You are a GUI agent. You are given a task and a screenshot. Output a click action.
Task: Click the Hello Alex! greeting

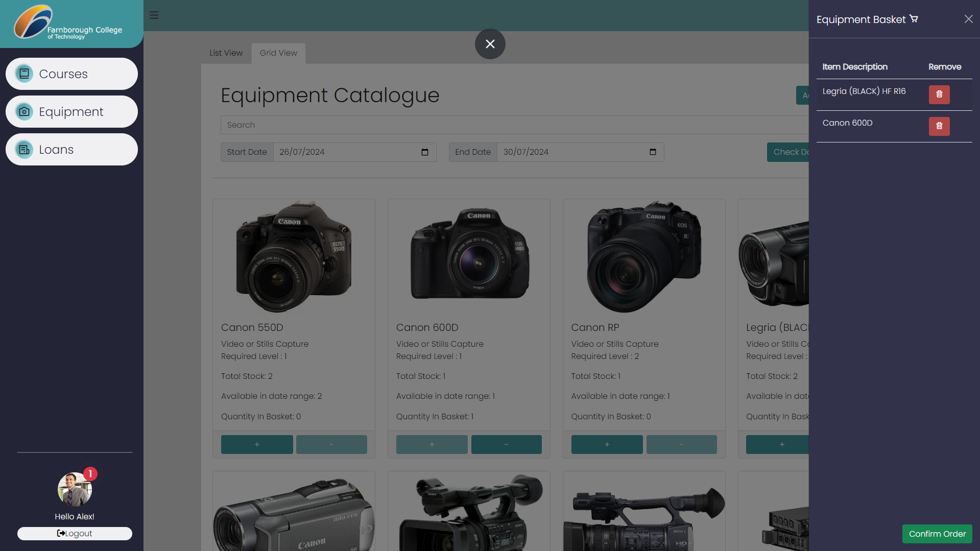click(75, 517)
